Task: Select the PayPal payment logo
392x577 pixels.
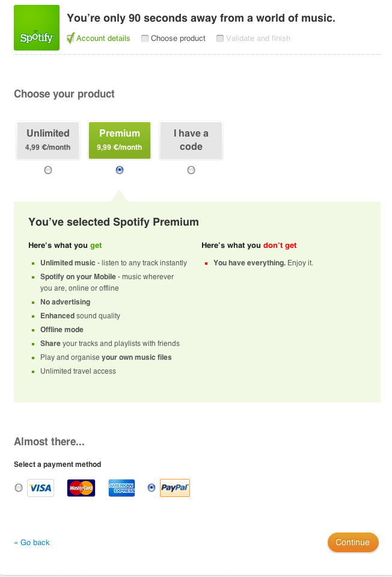Action: [175, 488]
